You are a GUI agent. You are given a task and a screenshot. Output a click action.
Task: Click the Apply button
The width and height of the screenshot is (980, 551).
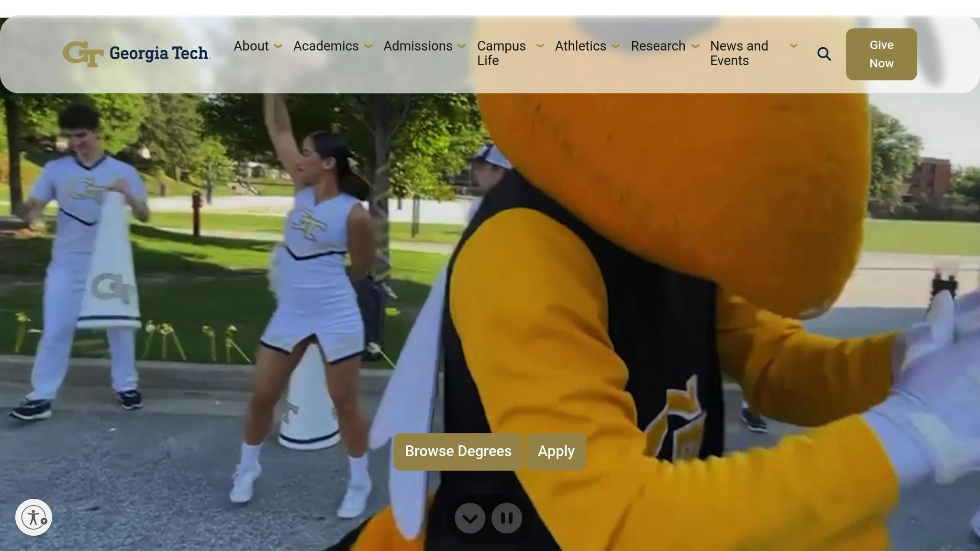[556, 451]
